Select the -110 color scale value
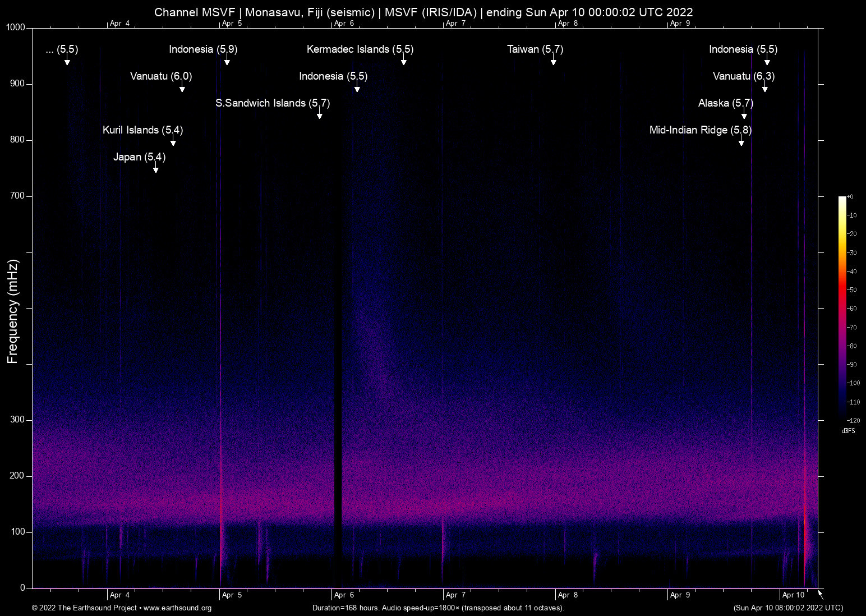866x616 pixels. [854, 402]
